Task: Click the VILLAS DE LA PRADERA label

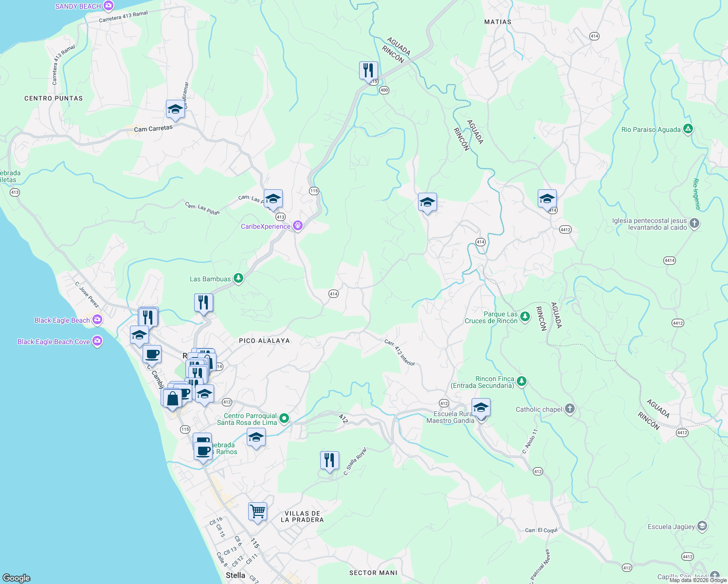Action: pyautogui.click(x=302, y=516)
